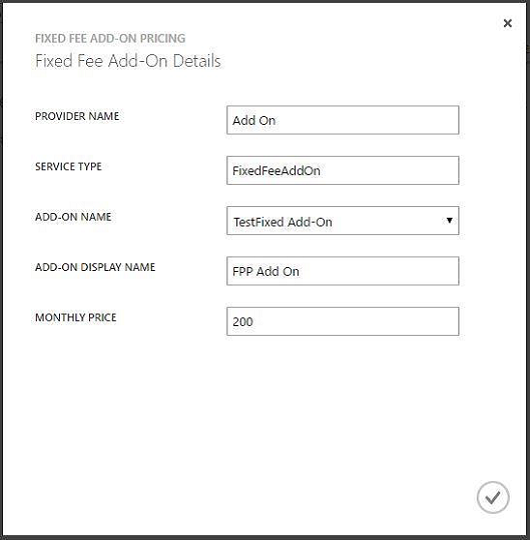
Task: Place cursor in FPP Add On text
Action: [x=266, y=271]
